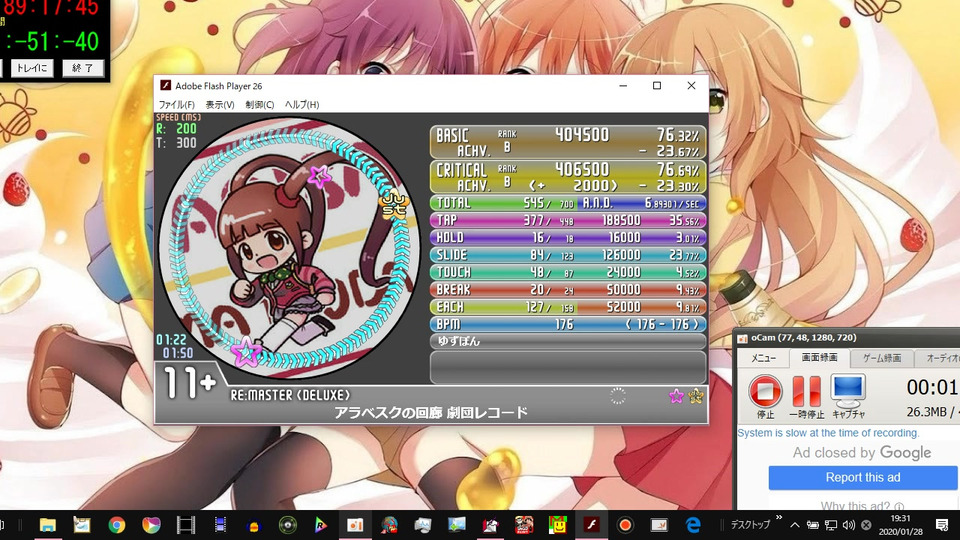
Task: Click the BREAK 20/24 row
Action: (x=568, y=290)
